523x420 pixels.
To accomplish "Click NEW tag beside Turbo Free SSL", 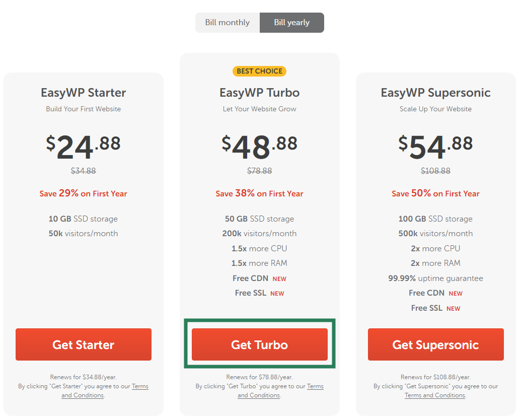I will coord(277,294).
